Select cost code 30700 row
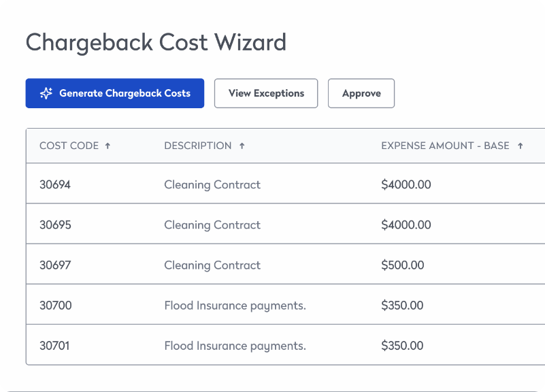This screenshot has width=545, height=392. point(55,306)
